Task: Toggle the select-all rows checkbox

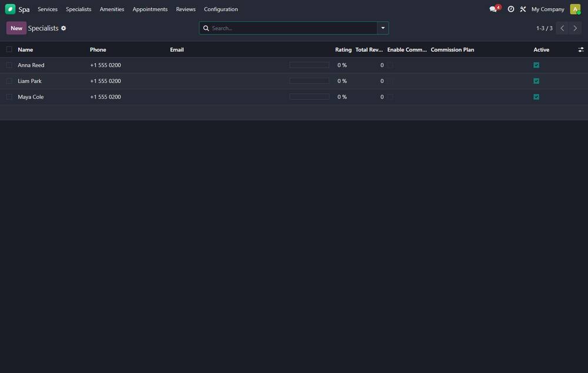Action: coord(9,49)
